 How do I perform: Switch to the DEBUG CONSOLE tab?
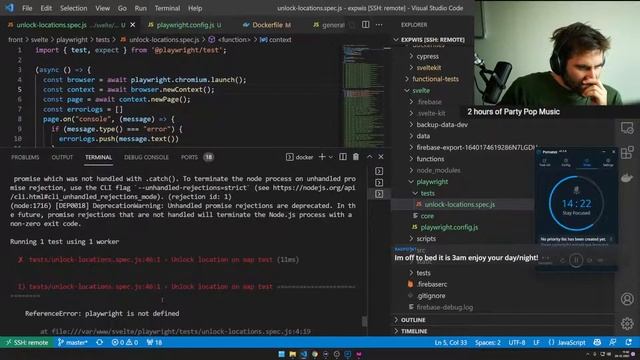pyautogui.click(x=146, y=157)
